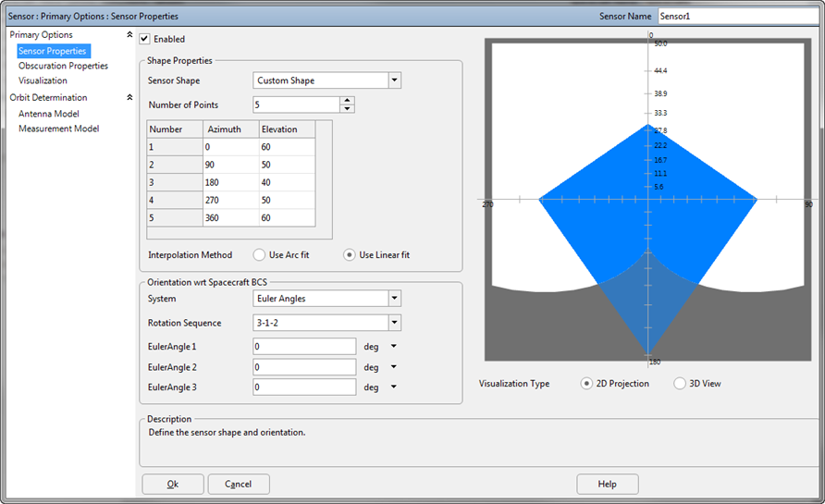Click azimuth cell showing 270
This screenshot has height=504, width=825.
pos(231,200)
